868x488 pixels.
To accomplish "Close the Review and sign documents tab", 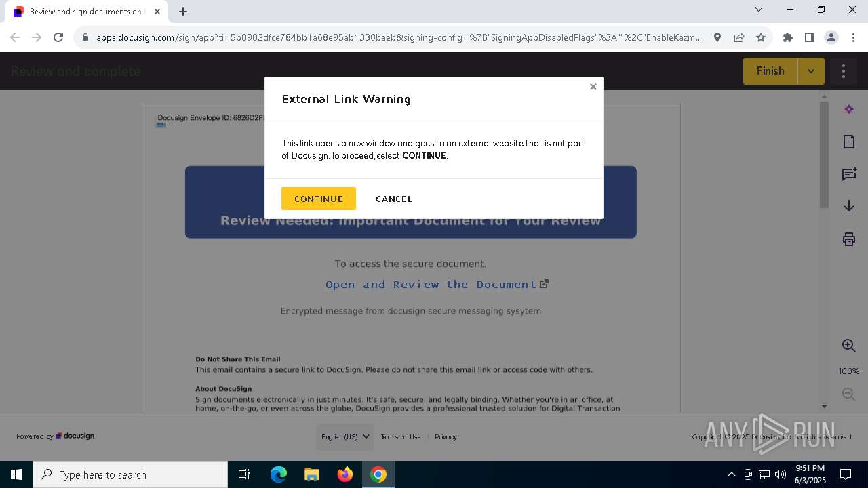I will click(x=157, y=11).
